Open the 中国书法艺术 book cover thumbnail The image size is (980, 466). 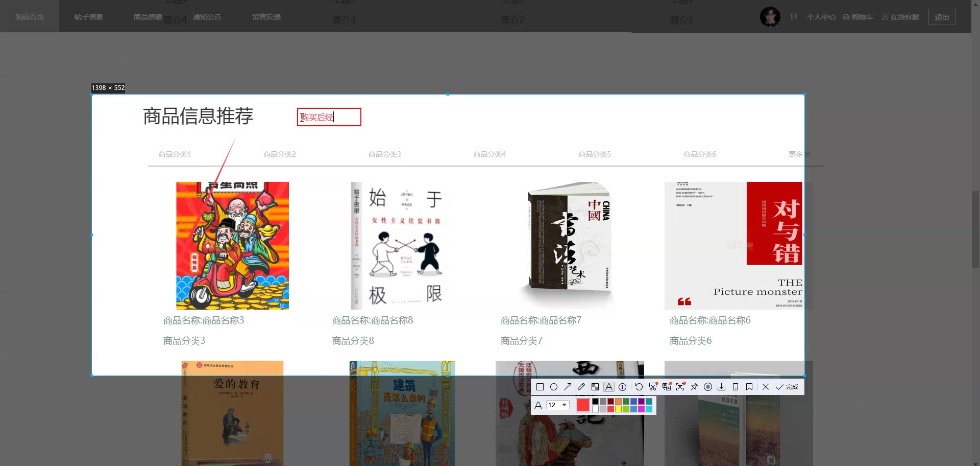tap(570, 246)
